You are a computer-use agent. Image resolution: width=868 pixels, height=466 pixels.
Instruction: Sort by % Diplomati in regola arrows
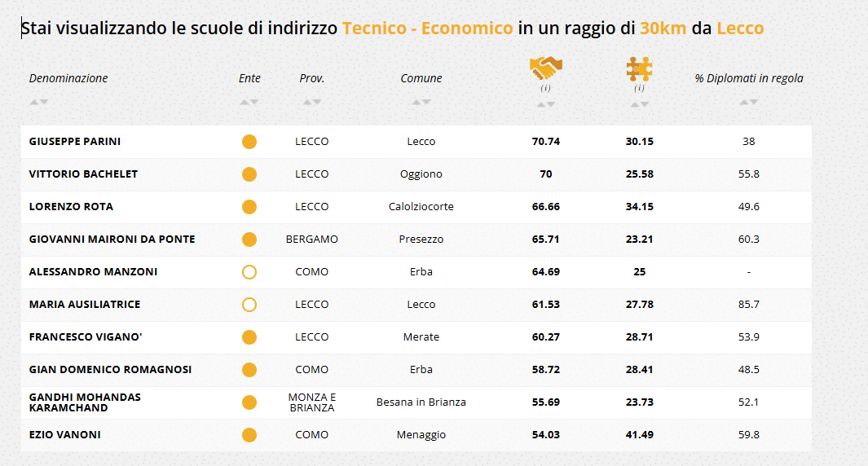pyautogui.click(x=749, y=102)
